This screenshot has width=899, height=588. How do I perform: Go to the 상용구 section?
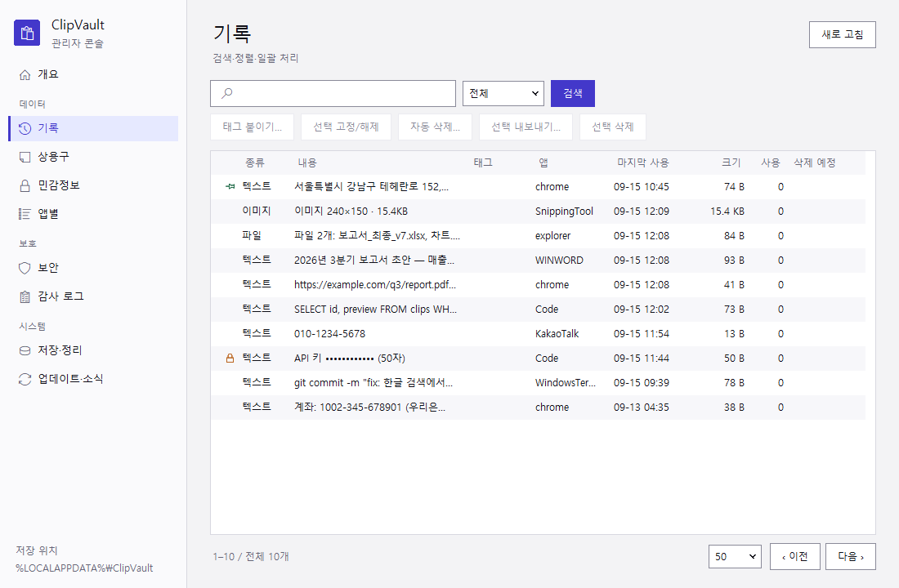point(93,157)
